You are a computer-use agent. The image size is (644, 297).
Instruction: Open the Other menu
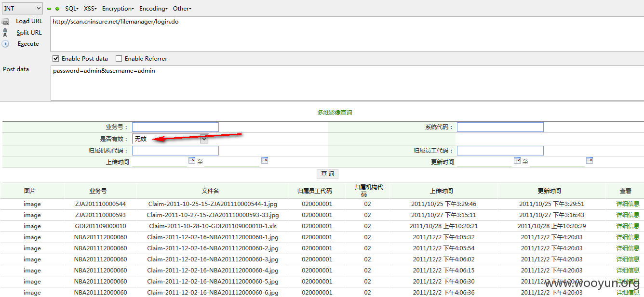click(x=182, y=9)
